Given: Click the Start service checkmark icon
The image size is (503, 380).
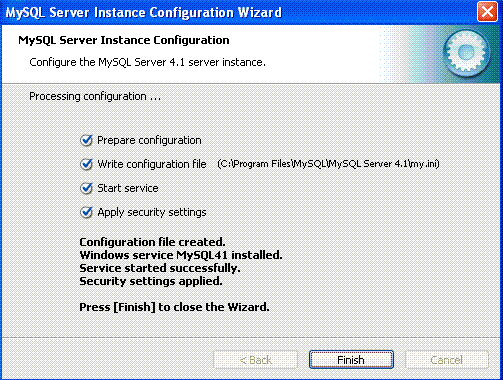Looking at the screenshot, I should pyautogui.click(x=86, y=188).
